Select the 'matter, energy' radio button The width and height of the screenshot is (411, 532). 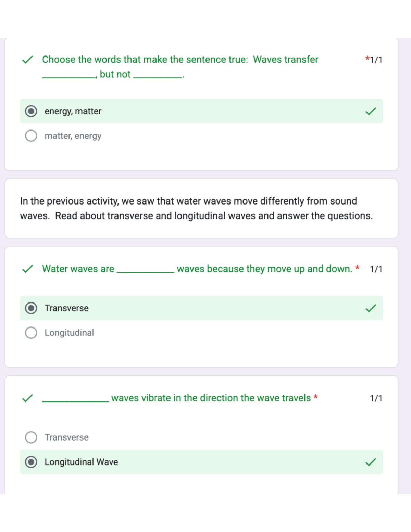tap(31, 136)
